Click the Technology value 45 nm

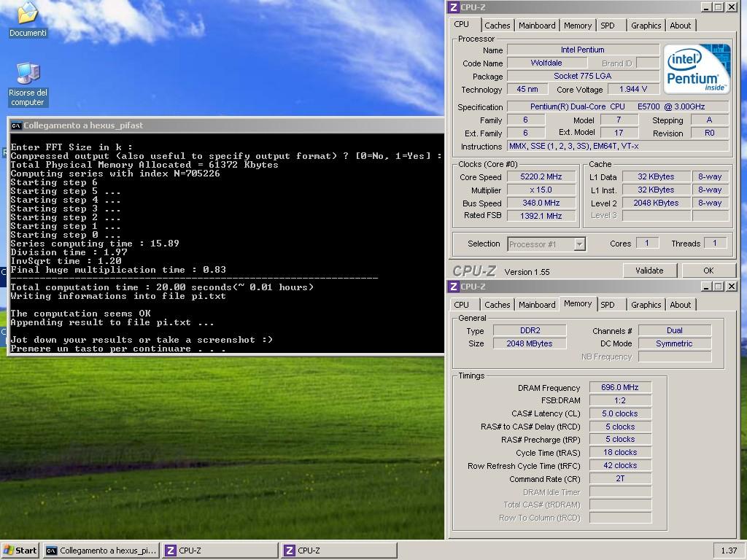pyautogui.click(x=527, y=89)
